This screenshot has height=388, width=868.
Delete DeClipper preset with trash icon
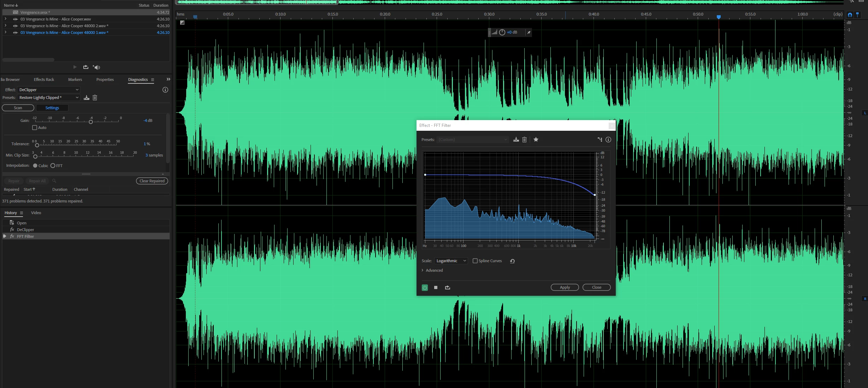(x=95, y=98)
